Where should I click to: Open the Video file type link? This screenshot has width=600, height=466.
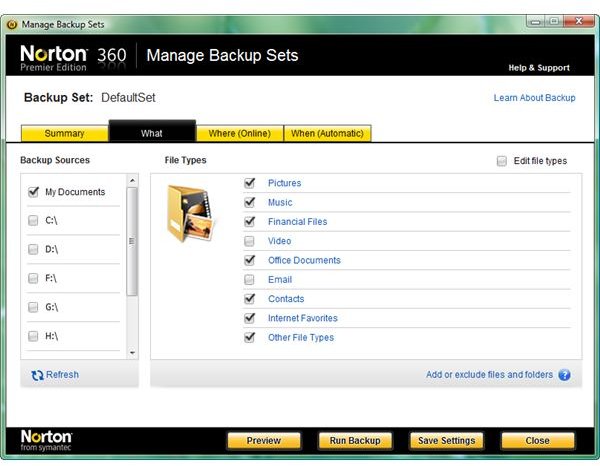coord(279,241)
